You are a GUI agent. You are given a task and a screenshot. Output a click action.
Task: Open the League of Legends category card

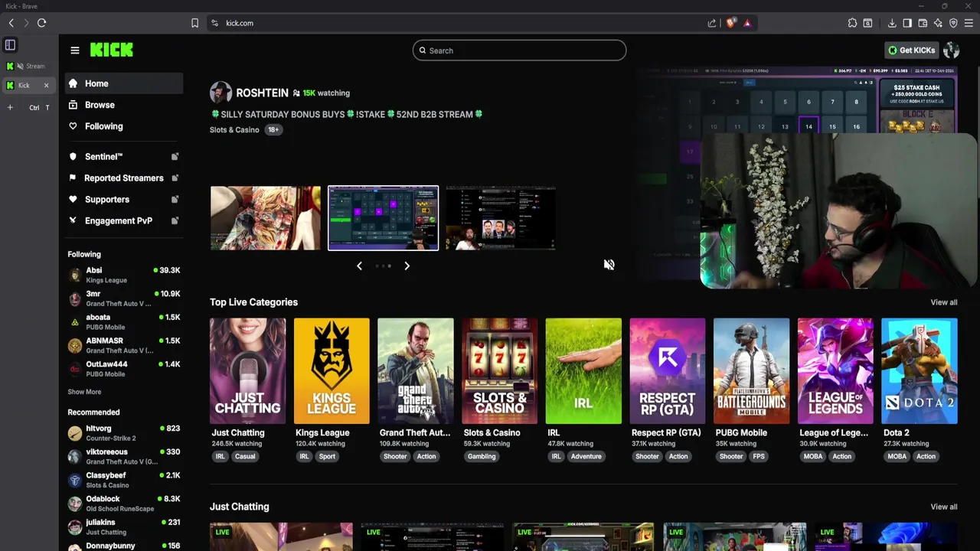pyautogui.click(x=835, y=371)
